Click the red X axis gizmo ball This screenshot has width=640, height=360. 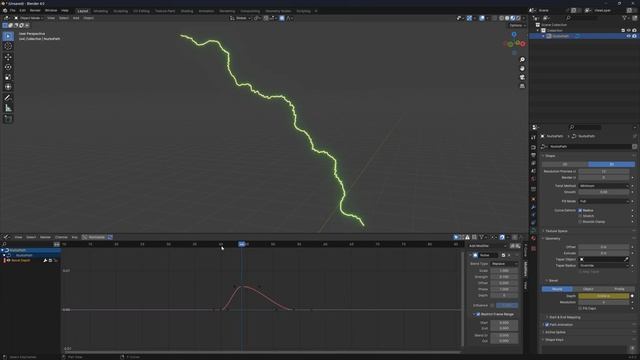[522, 44]
